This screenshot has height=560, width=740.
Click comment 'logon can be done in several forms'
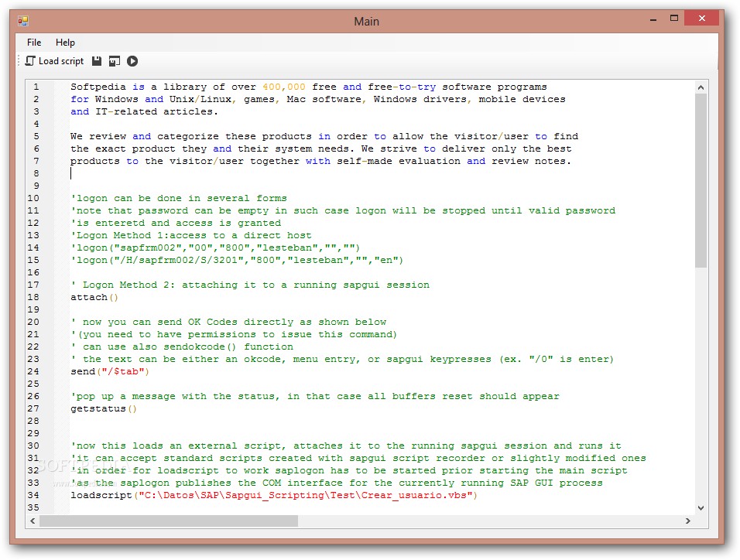(178, 198)
